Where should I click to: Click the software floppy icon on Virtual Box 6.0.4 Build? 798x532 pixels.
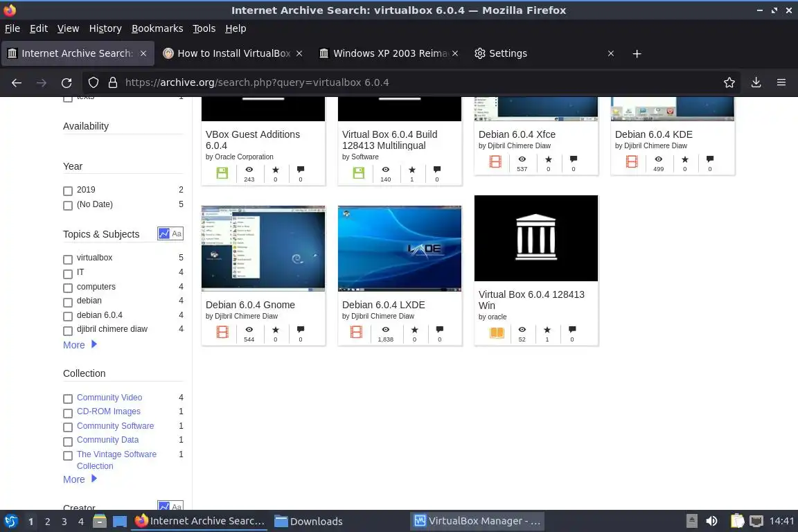click(x=359, y=172)
